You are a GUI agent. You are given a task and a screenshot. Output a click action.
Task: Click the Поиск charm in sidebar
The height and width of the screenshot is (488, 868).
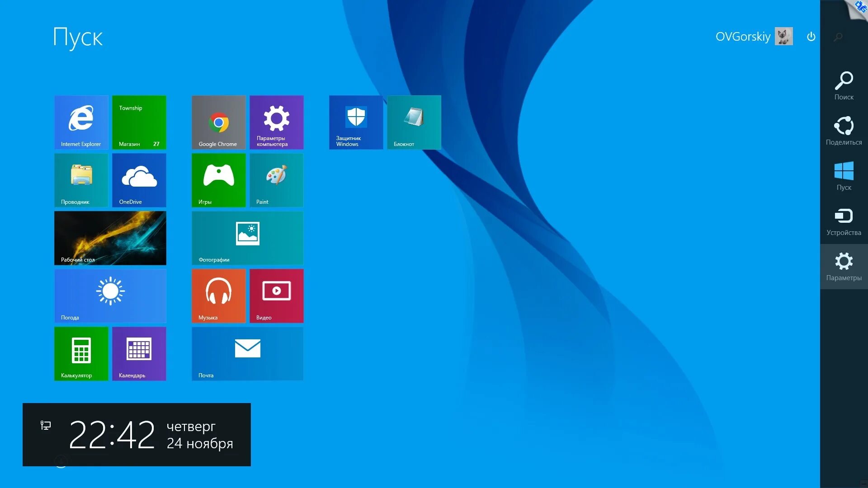[844, 86]
